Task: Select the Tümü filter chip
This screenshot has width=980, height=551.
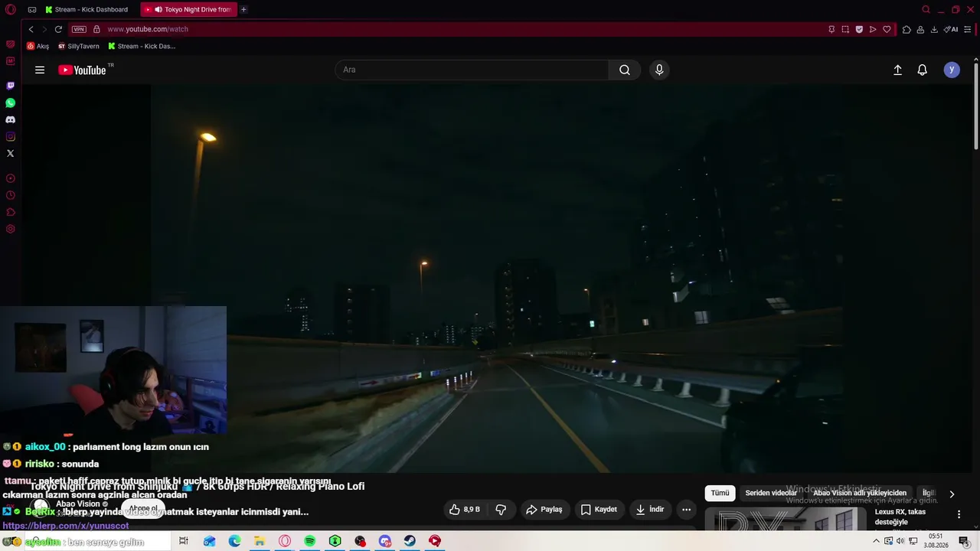Action: 720,494
